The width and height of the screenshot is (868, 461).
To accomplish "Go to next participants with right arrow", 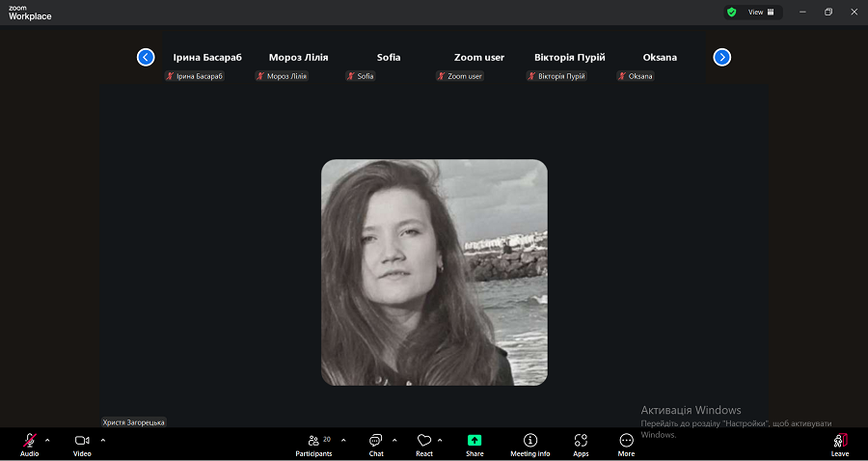I will tap(721, 57).
